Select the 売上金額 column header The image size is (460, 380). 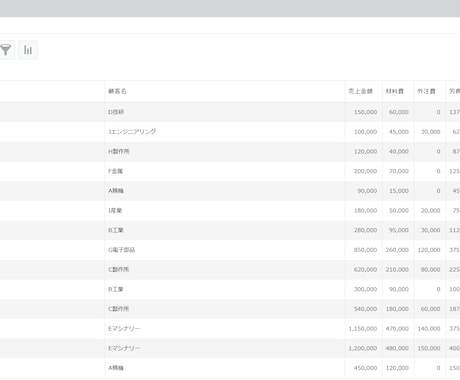click(360, 91)
